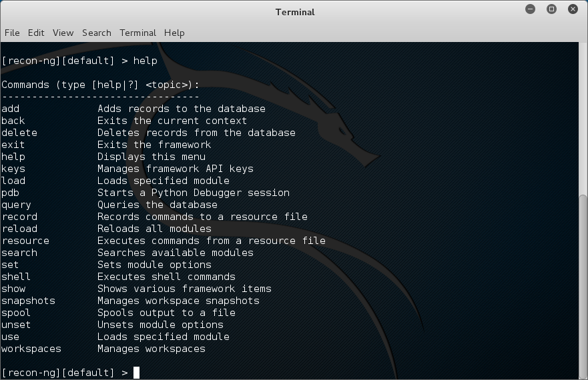Click 'Adds records to the database' description
This screenshot has height=380, width=588.
click(182, 109)
